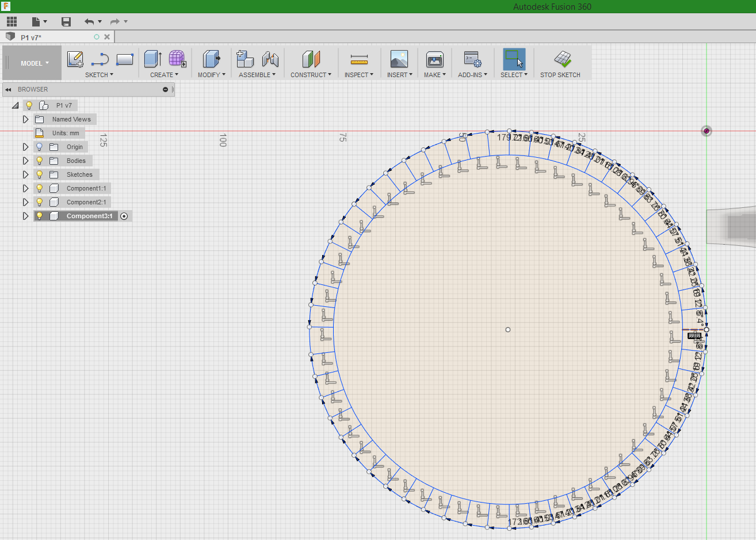Click the sketch circle center point
Image resolution: width=756 pixels, height=540 pixels.
[x=507, y=330]
